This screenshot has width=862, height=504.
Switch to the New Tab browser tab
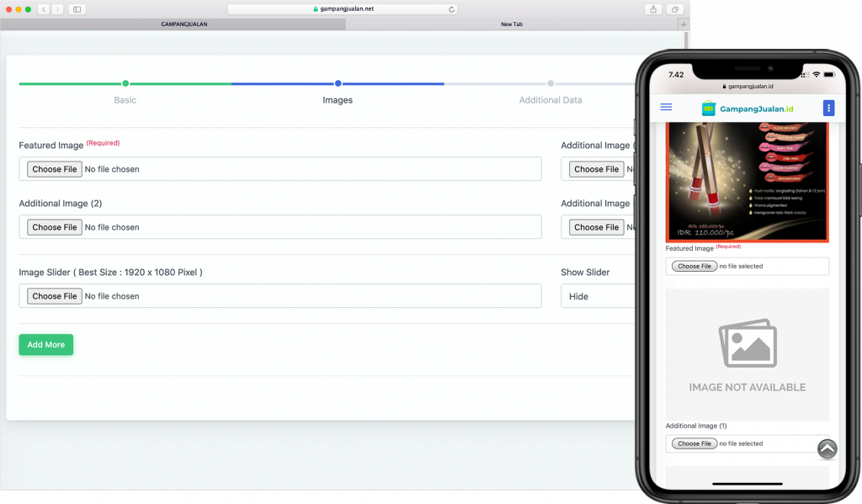tap(512, 24)
